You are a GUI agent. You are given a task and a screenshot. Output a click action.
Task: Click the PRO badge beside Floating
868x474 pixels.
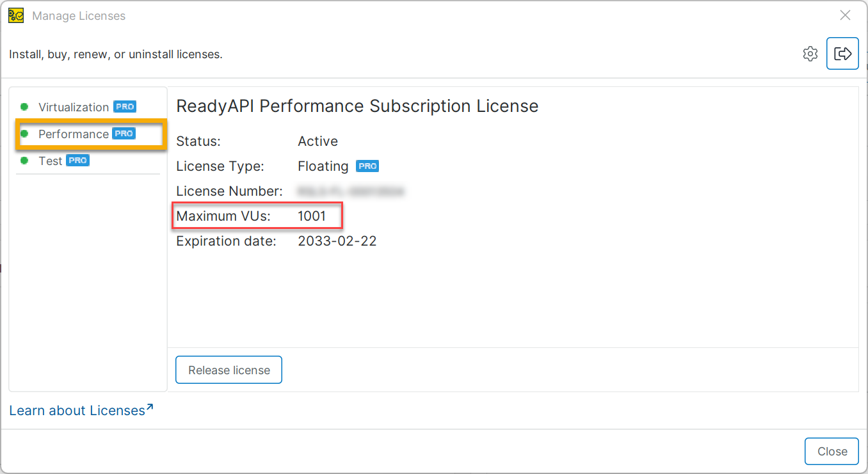[x=367, y=166]
